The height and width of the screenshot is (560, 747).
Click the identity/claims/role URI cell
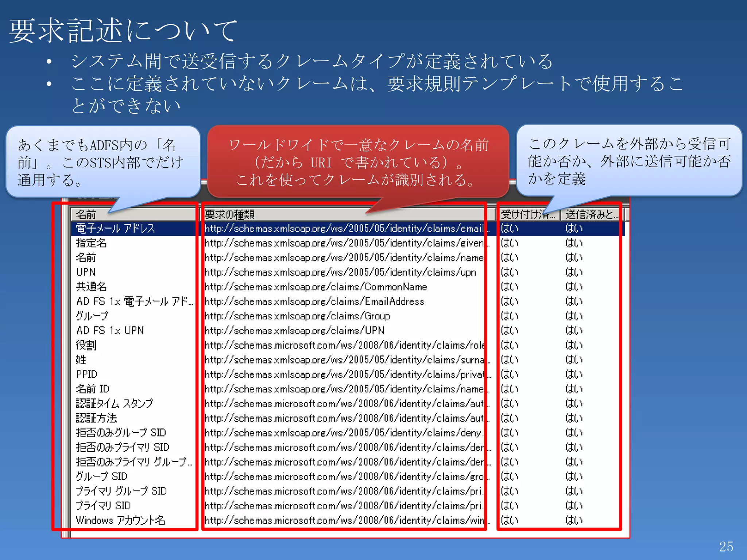pyautogui.click(x=345, y=345)
